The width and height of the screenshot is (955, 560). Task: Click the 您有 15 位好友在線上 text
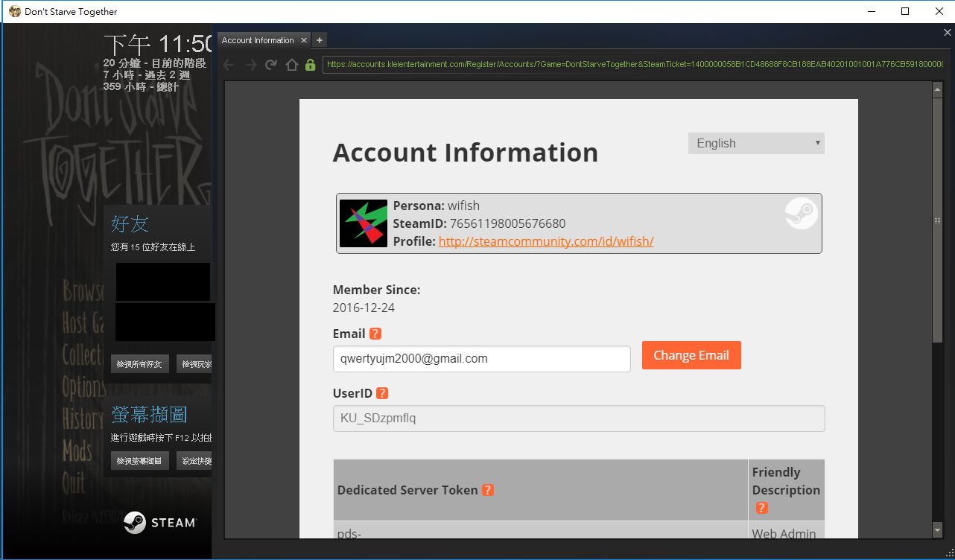click(153, 247)
